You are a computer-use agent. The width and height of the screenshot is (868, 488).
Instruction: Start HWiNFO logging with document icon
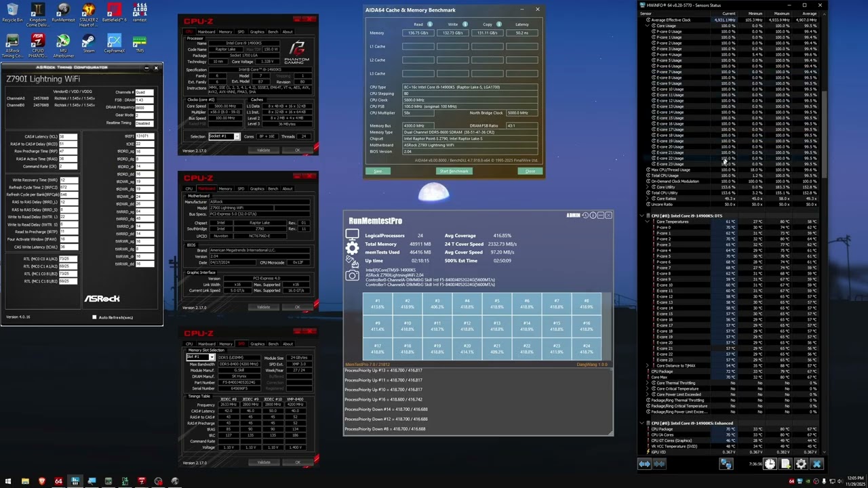tap(785, 464)
